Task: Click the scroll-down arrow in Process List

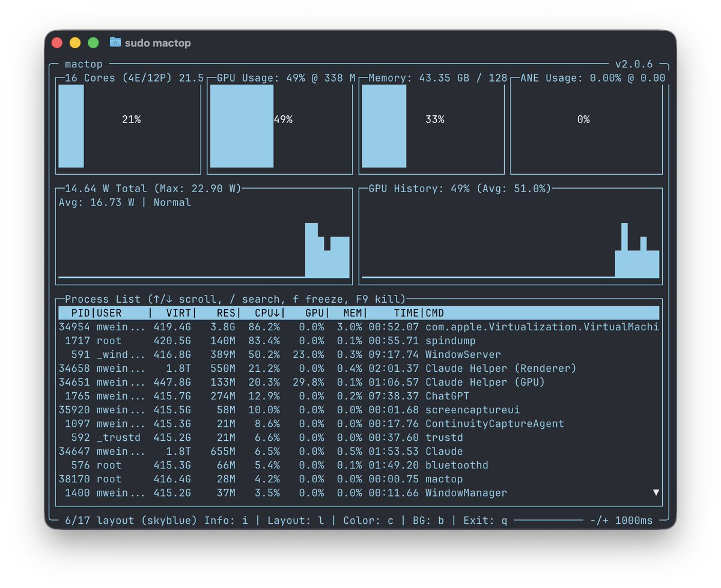Action: click(656, 493)
